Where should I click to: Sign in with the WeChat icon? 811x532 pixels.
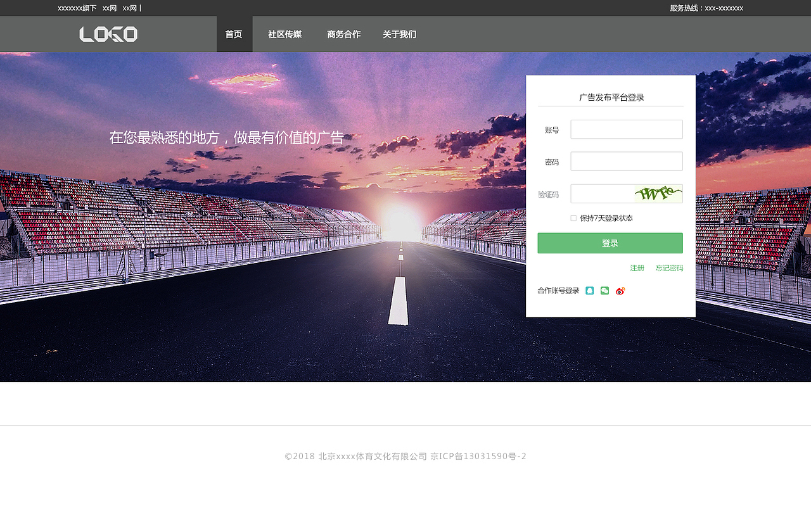click(x=604, y=290)
